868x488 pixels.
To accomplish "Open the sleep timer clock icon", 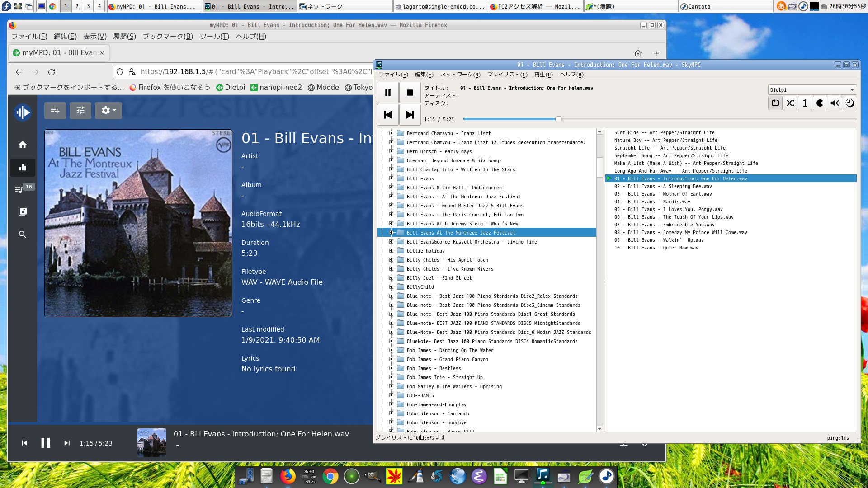I will click(x=849, y=103).
